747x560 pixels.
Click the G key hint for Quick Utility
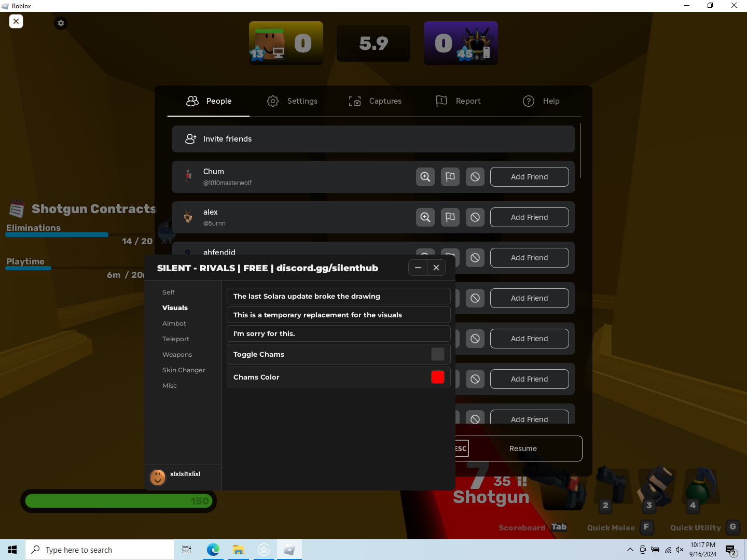[732, 527]
